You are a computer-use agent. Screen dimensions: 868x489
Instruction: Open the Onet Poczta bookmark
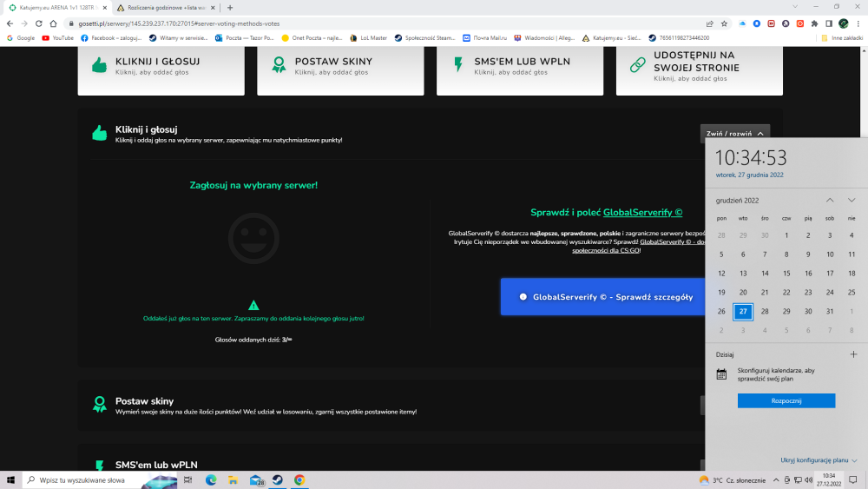click(312, 38)
